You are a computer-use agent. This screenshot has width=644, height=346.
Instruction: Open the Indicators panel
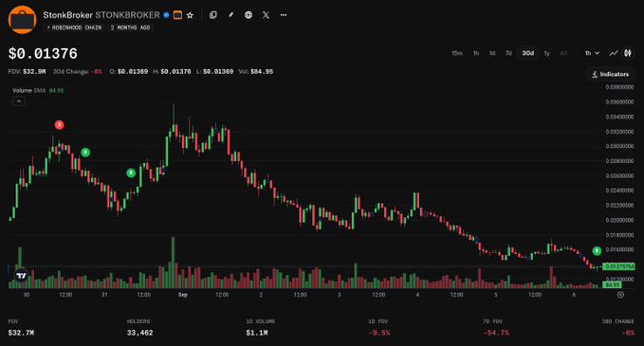tap(610, 74)
